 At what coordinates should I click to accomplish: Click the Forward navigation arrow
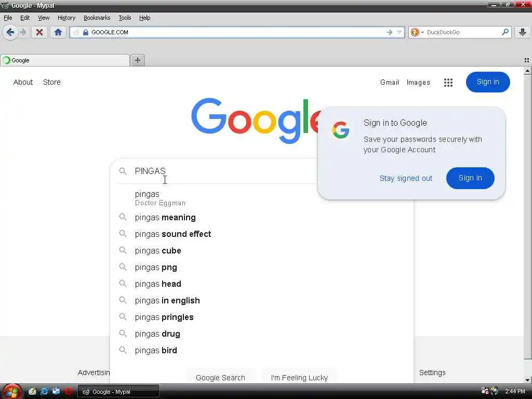pyautogui.click(x=23, y=32)
